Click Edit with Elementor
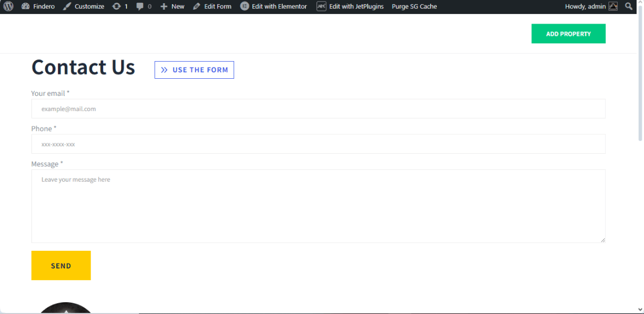This screenshot has width=644, height=314. pos(278,6)
